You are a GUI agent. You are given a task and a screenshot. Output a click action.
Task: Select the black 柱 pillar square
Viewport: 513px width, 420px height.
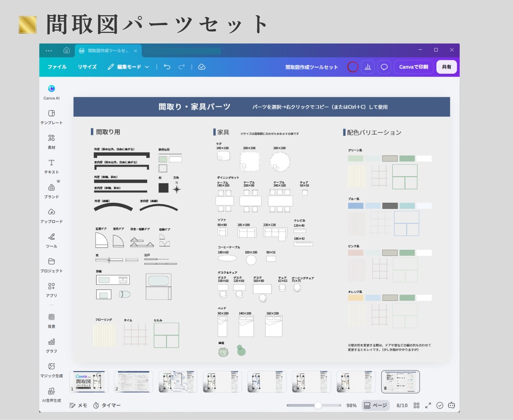(164, 188)
